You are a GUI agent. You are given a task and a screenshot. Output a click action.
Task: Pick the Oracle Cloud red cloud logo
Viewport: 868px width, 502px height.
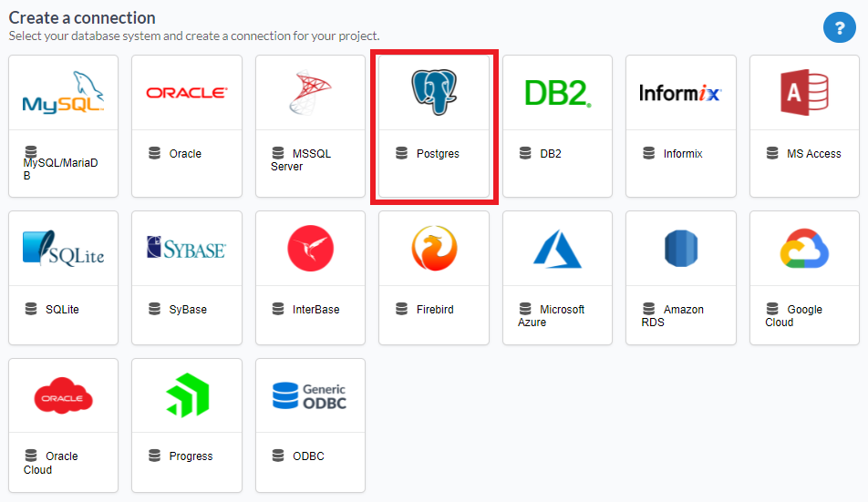click(63, 395)
